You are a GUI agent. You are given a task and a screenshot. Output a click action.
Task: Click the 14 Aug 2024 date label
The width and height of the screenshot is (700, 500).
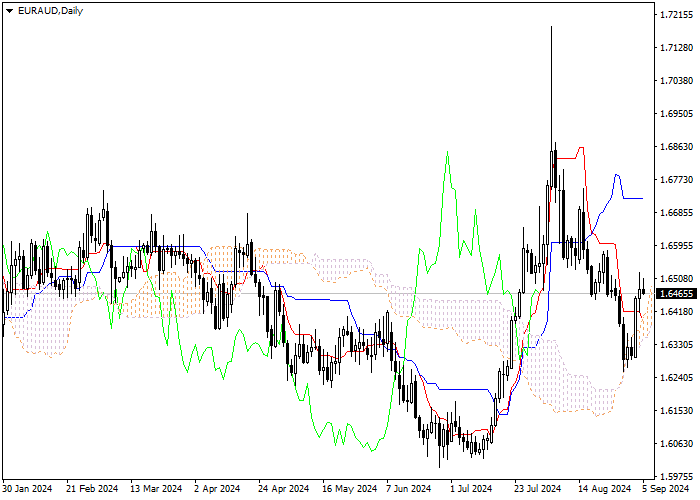[x=604, y=489]
